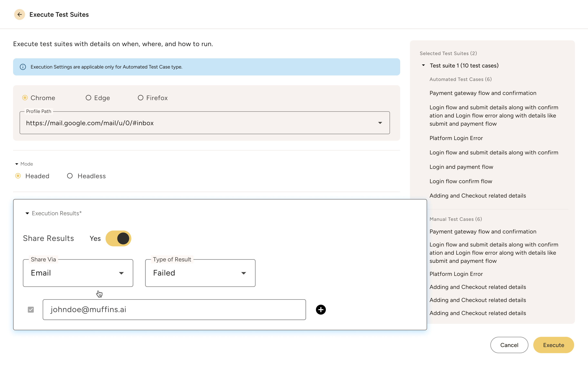Collapse Test suite 1 in Selected Test Suites
This screenshot has width=588, height=367.
pyautogui.click(x=423, y=65)
